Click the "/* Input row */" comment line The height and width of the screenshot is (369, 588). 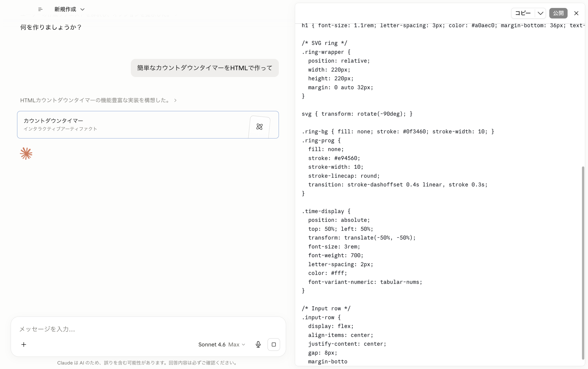[x=326, y=308]
